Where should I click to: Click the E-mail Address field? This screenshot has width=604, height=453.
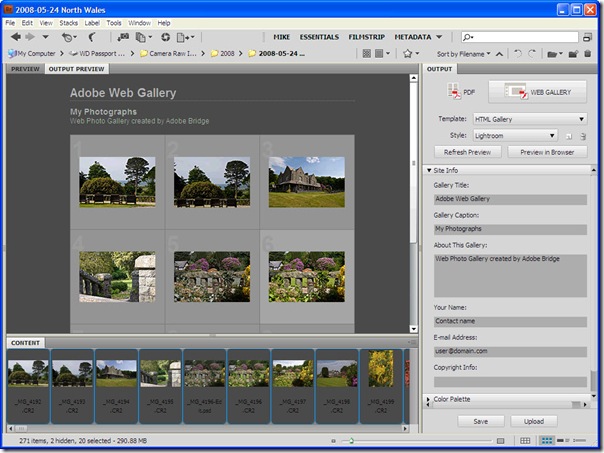pos(510,351)
